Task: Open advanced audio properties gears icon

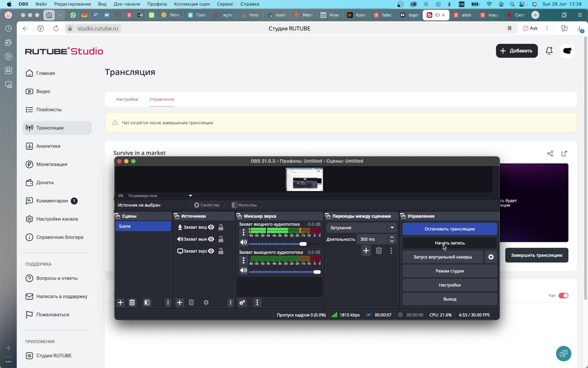Action: point(242,302)
